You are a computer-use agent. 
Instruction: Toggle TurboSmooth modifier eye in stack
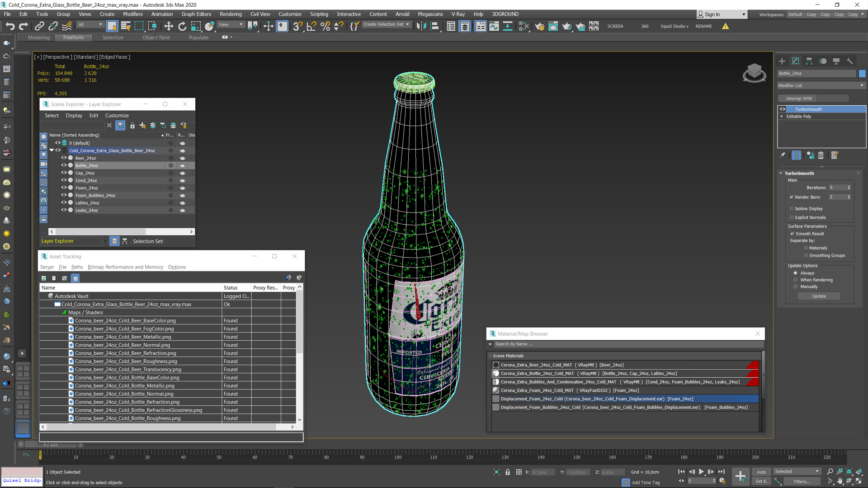point(783,109)
